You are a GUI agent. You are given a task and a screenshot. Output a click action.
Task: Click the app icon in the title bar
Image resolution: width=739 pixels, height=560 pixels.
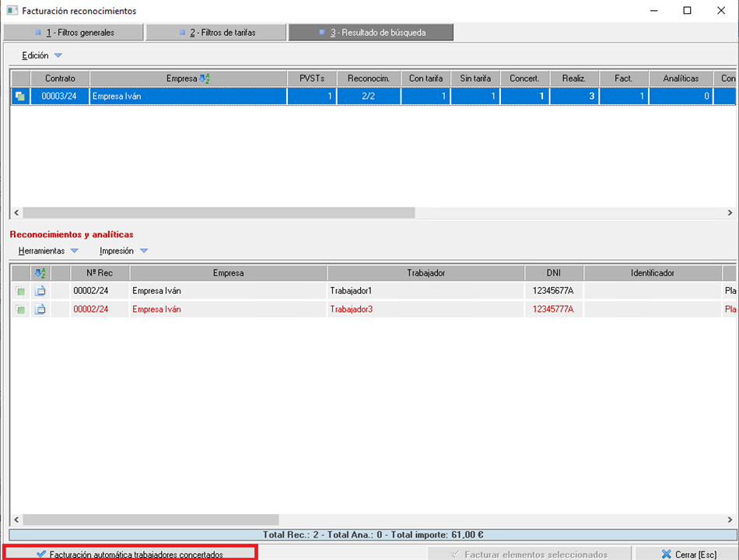click(12, 11)
